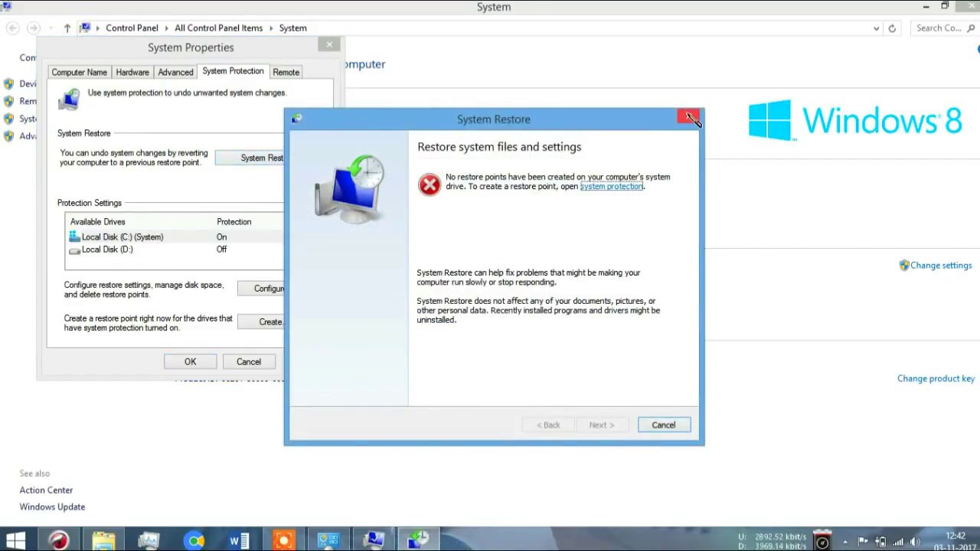Open Action Center link
The width and height of the screenshot is (980, 551).
[x=46, y=491]
